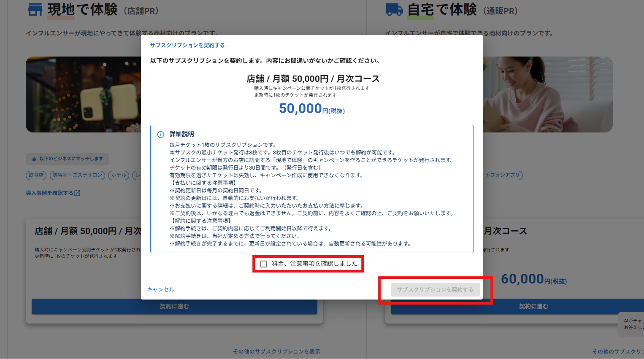Open その他のサブスクリプションを表示 in the left column
This screenshot has width=644, height=359.
(x=276, y=351)
